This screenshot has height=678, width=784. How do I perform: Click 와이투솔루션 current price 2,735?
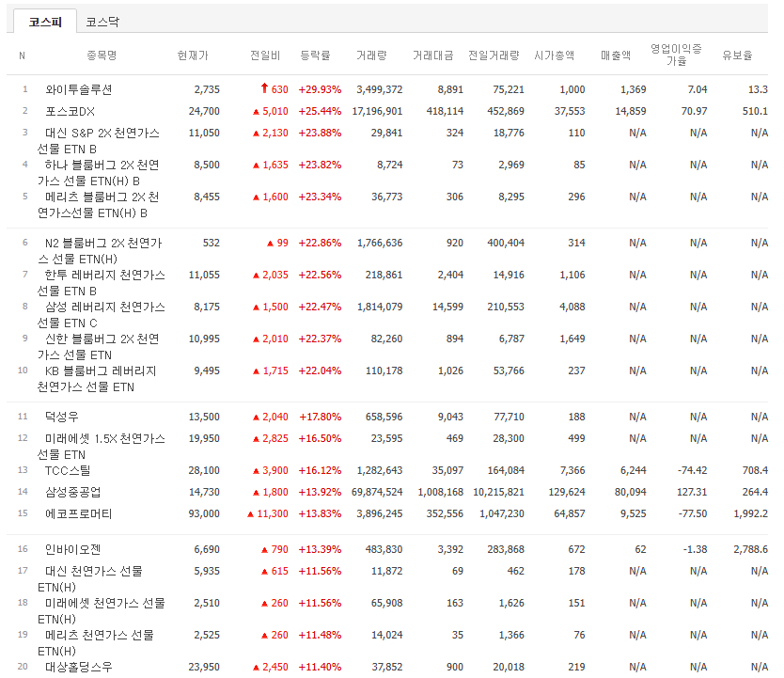click(x=207, y=89)
